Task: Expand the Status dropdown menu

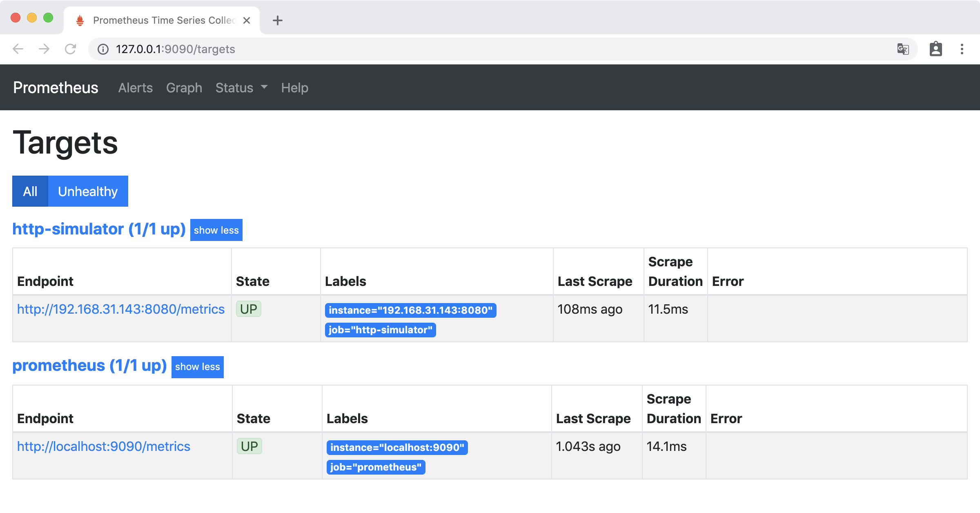Action: 241,87
